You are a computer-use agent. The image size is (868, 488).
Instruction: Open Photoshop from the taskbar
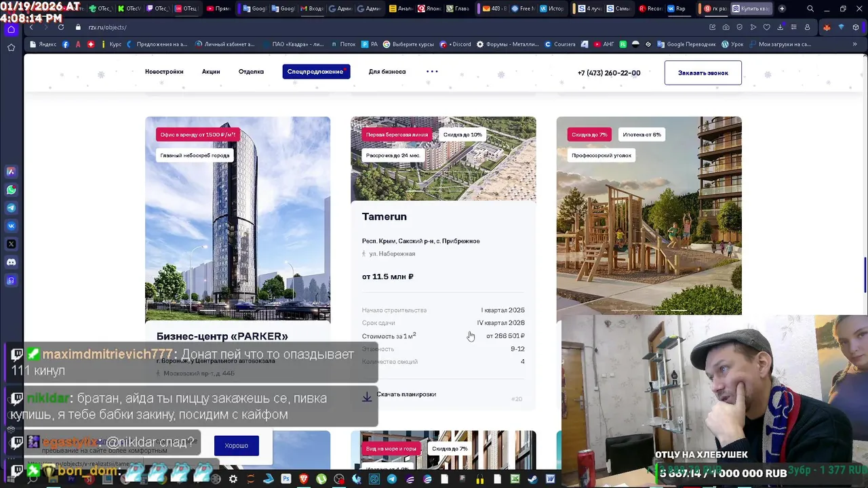tap(286, 479)
